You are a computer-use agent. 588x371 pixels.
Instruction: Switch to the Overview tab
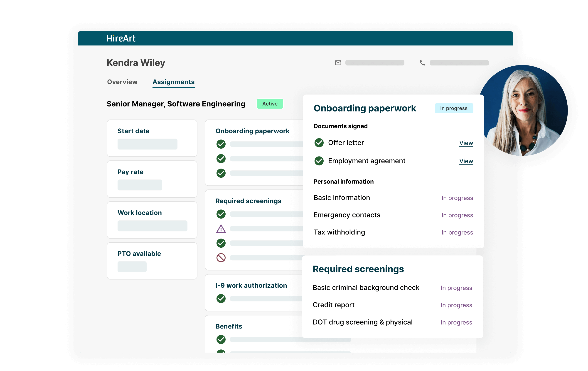122,82
